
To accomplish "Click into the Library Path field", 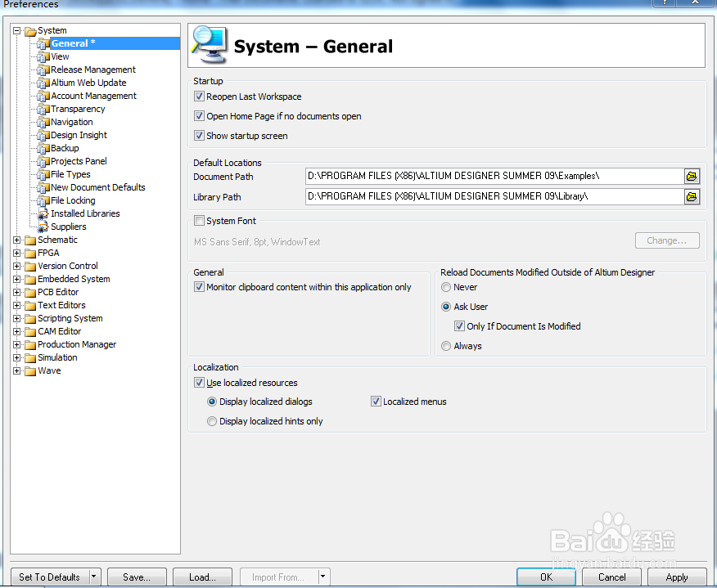I will 494,197.
